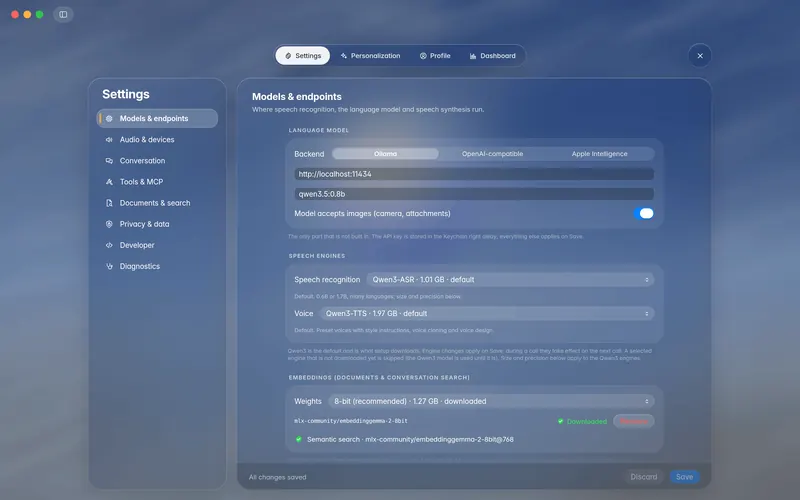This screenshot has height=500, width=800.
Task: Open Tools & MCP settings section
Action: [157, 182]
